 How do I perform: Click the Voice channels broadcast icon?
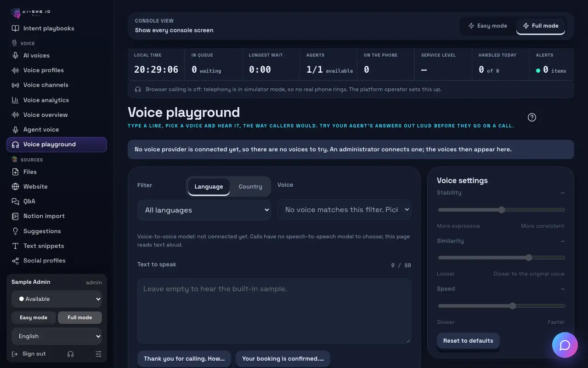coord(16,85)
